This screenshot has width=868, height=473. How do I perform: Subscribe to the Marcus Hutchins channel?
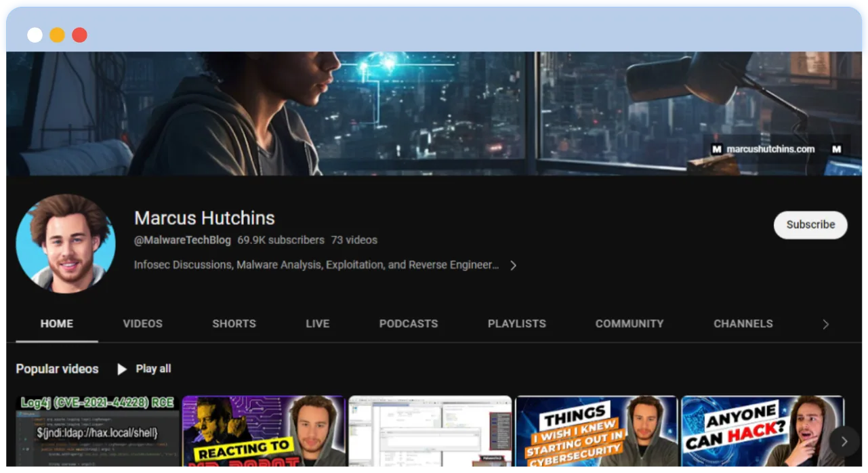point(810,224)
